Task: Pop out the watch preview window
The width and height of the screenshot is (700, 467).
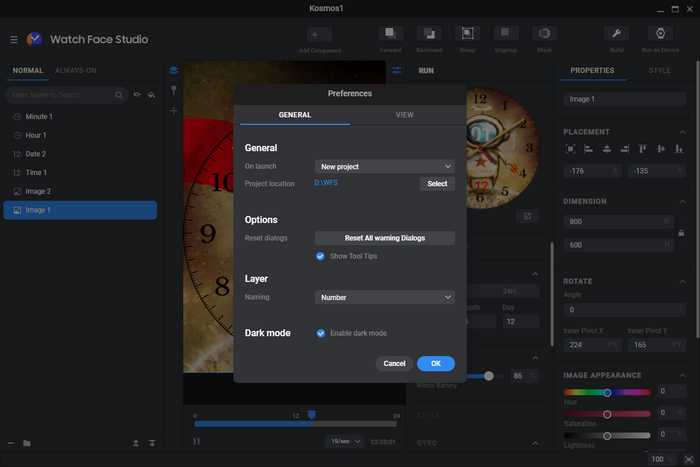Action: 525,216
